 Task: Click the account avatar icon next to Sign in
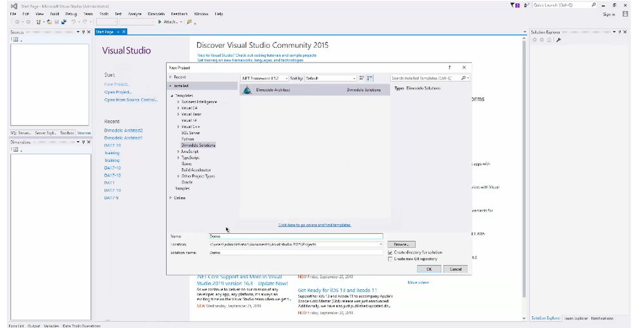click(625, 14)
